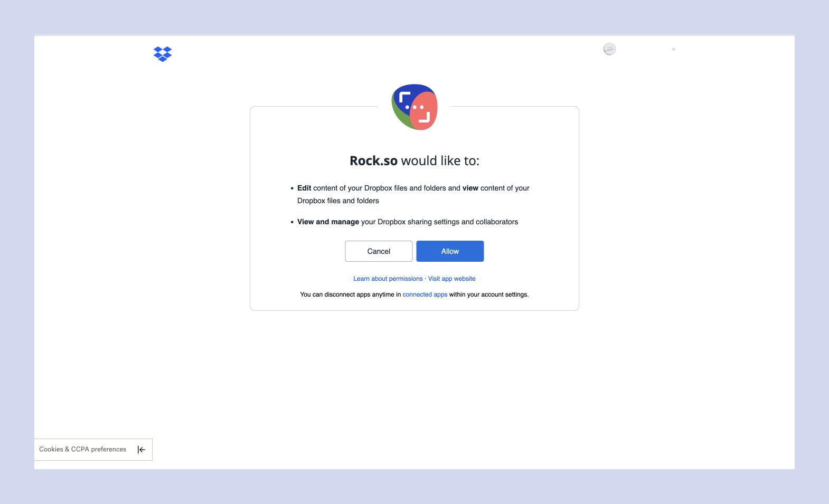The image size is (829, 504).
Task: Click the "You can disconnect apps anytime" text
Action: coord(347,294)
